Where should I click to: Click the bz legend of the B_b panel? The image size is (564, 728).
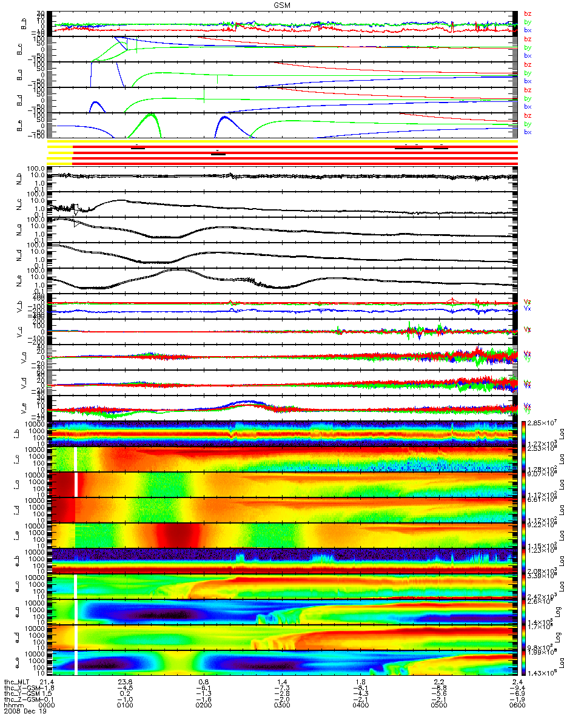click(528, 14)
